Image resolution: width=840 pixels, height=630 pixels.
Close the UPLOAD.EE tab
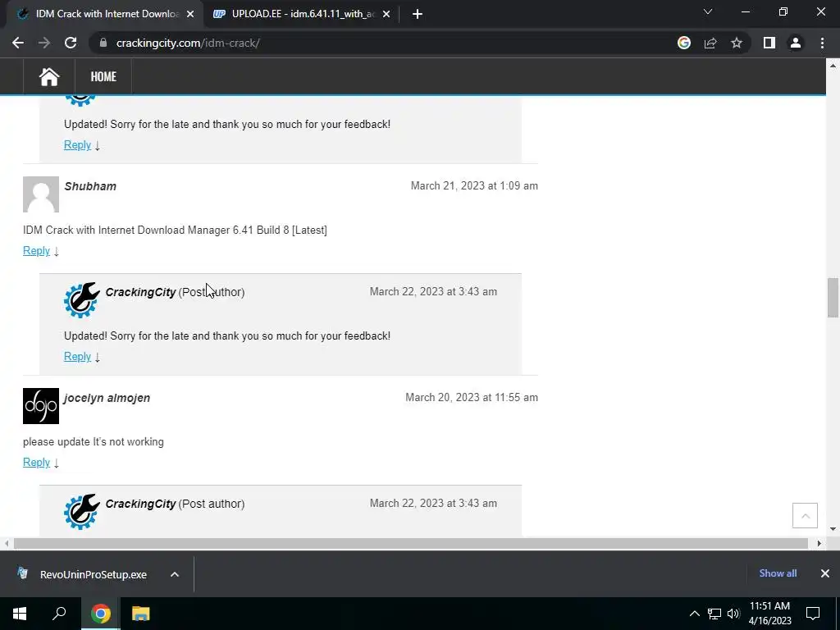[386, 14]
